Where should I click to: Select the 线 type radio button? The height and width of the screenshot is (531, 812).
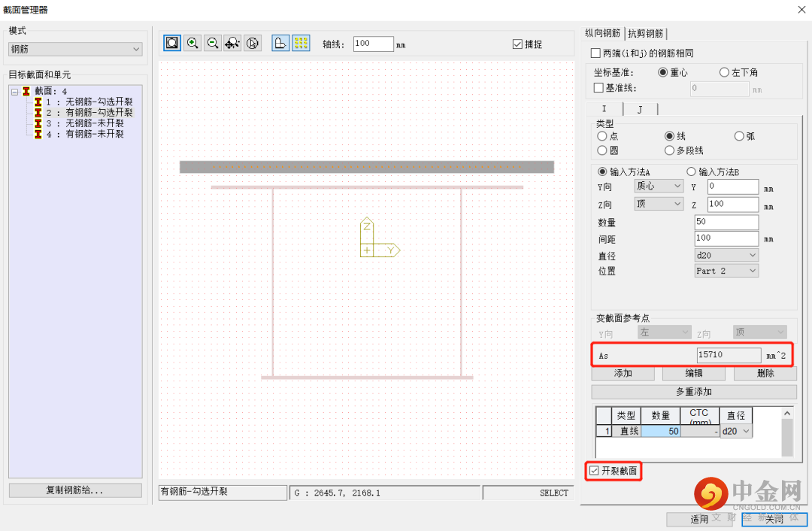tap(670, 135)
